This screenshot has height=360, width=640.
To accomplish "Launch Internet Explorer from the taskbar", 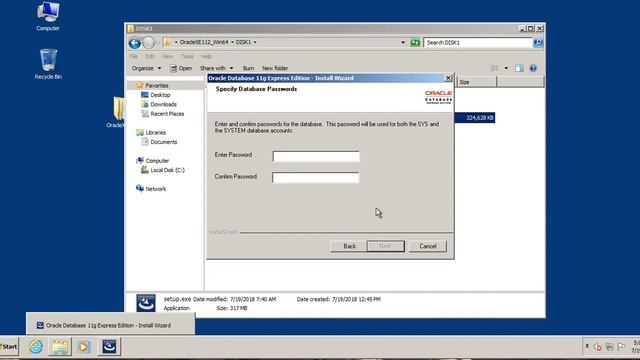I will (36, 347).
